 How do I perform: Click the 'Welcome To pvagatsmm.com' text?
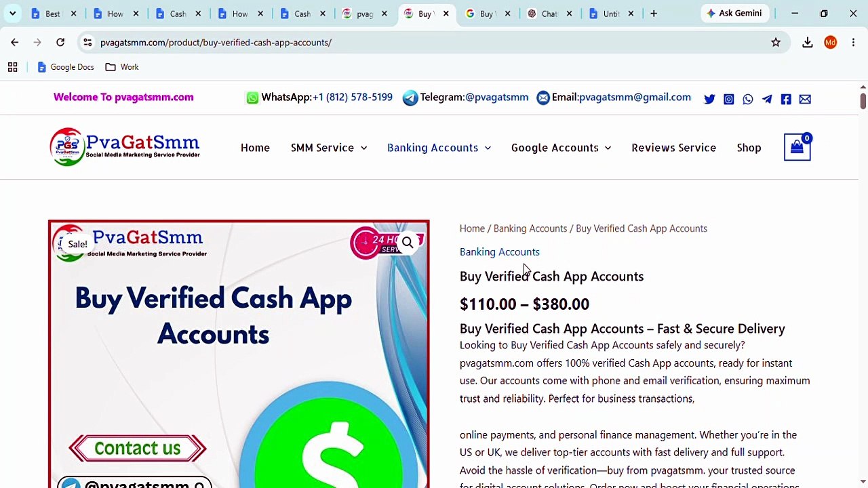click(123, 97)
